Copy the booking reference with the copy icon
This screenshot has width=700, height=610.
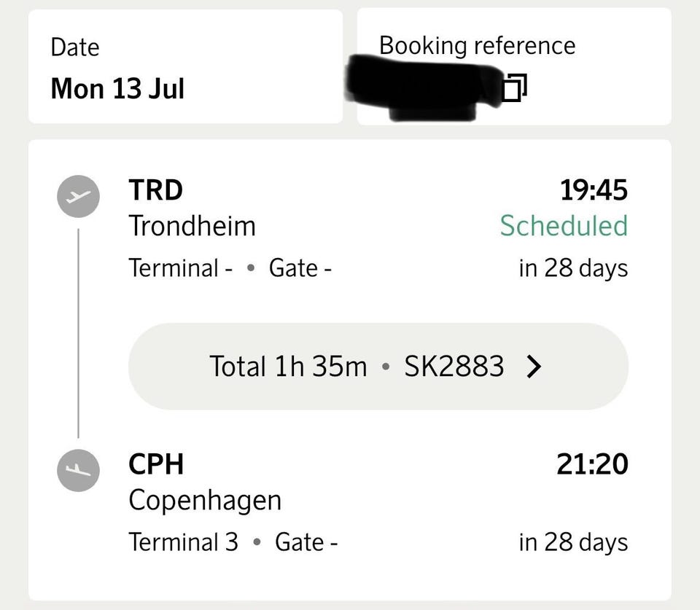[x=515, y=87]
